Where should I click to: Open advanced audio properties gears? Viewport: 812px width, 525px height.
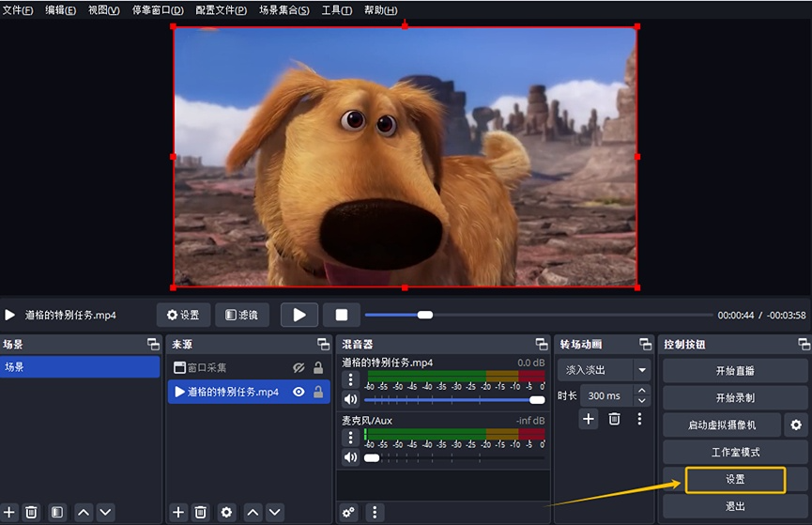coord(348,512)
